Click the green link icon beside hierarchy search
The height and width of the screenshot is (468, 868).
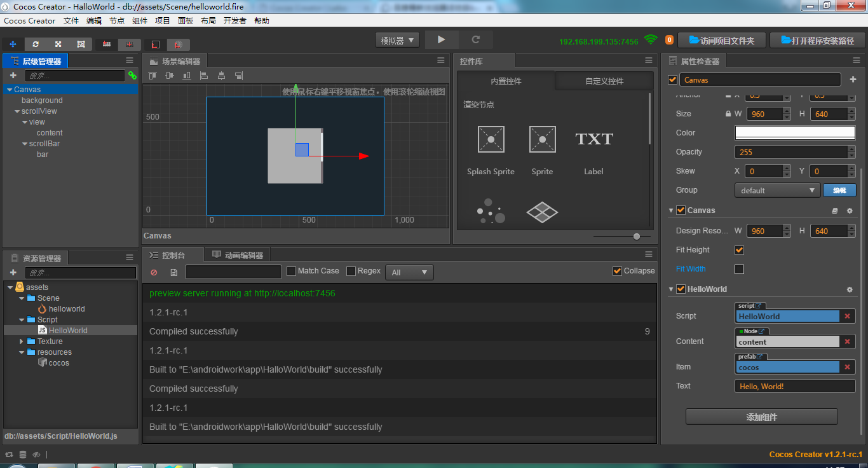point(132,75)
